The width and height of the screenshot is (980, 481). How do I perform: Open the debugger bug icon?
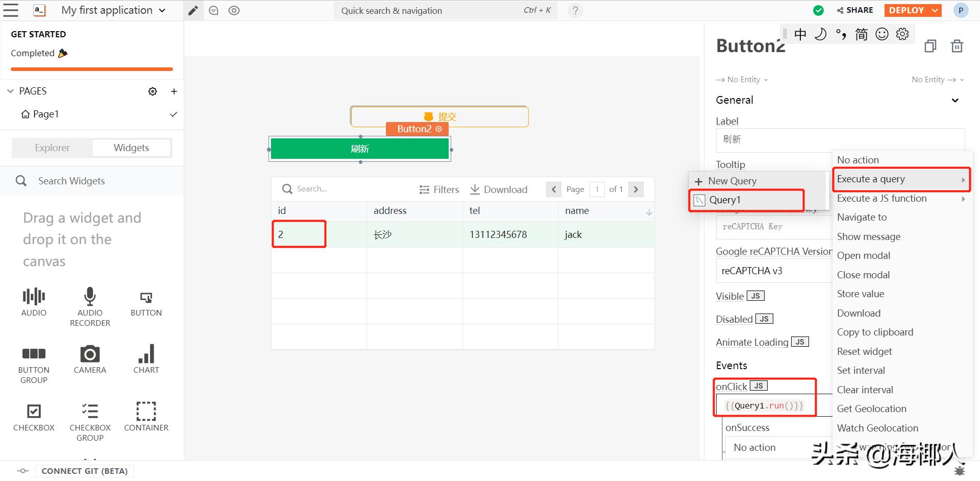coord(960,470)
